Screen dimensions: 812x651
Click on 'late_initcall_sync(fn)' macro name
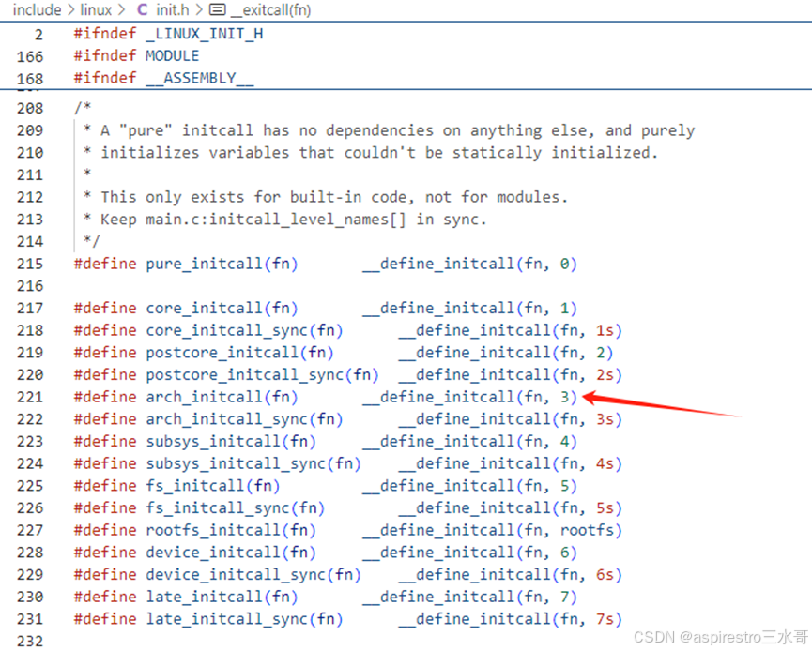(x=244, y=620)
